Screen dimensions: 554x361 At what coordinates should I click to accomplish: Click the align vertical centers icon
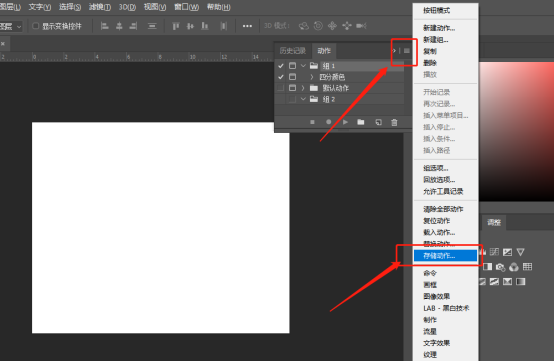190,26
